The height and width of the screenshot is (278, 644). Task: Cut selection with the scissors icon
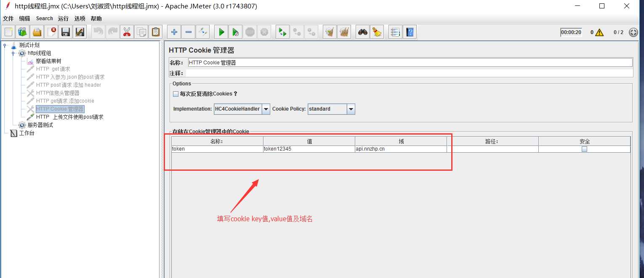click(127, 32)
